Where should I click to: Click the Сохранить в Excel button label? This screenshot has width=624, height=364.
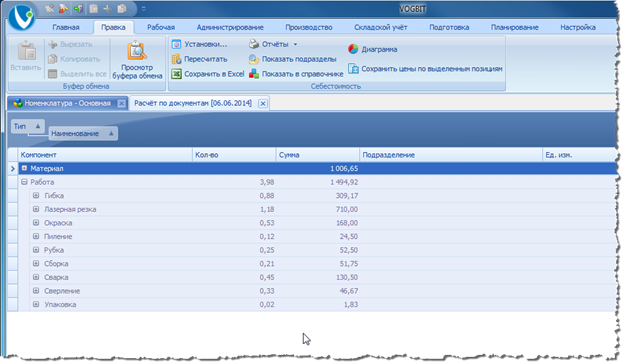(x=214, y=74)
